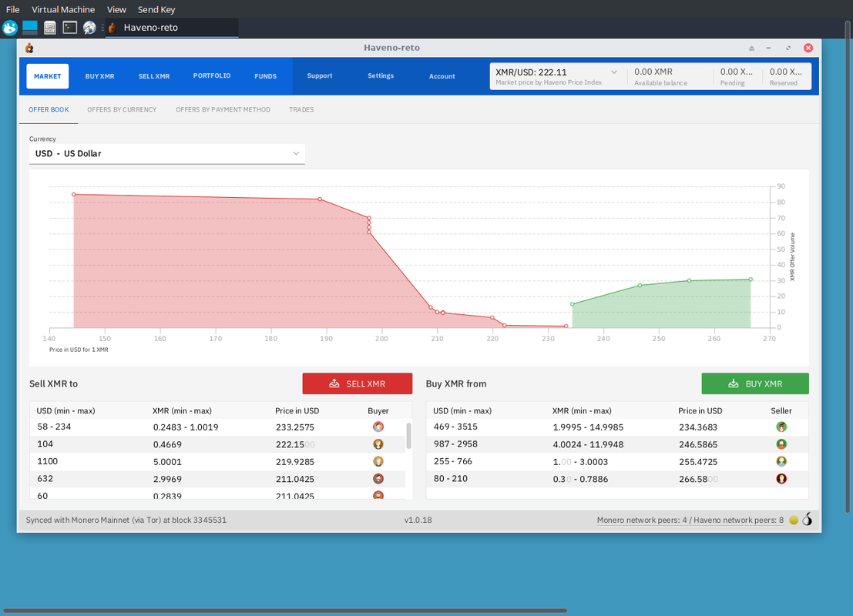Open the file manager icon in the taskbar

[50, 27]
